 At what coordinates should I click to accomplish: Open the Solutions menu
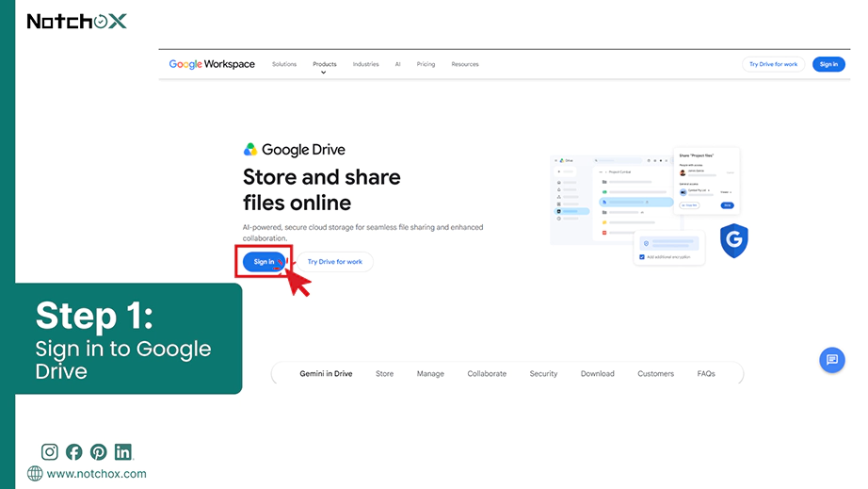click(284, 64)
